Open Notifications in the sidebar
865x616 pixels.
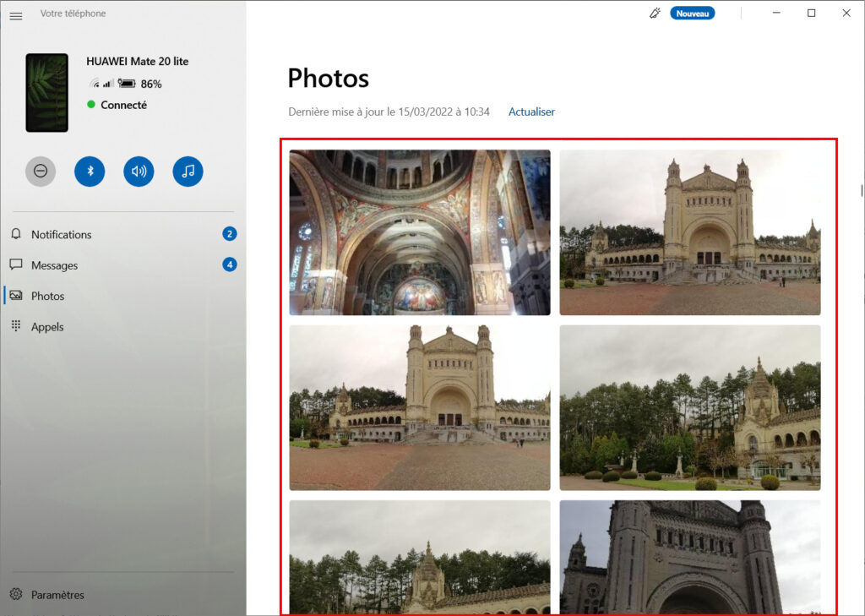pyautogui.click(x=123, y=235)
